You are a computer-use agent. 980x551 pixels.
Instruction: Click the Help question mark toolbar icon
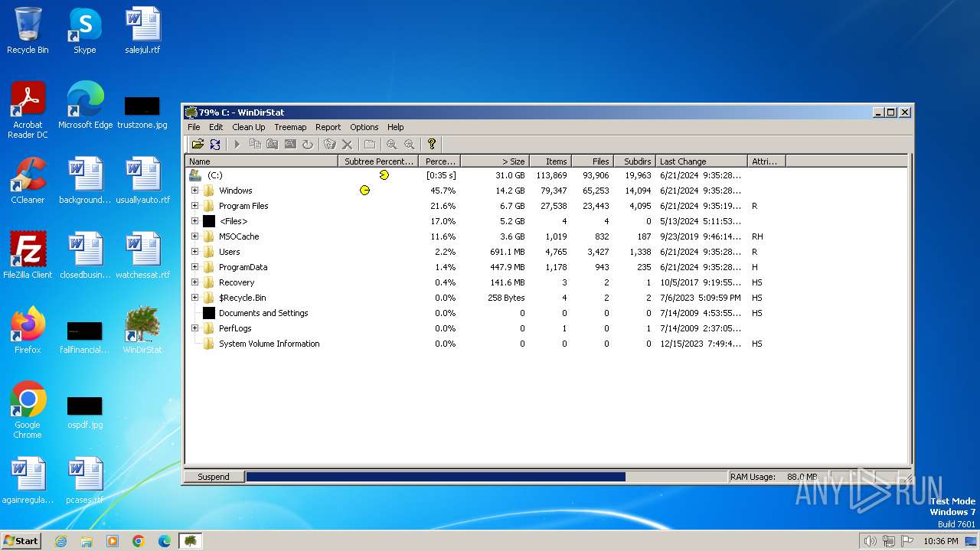pos(432,144)
